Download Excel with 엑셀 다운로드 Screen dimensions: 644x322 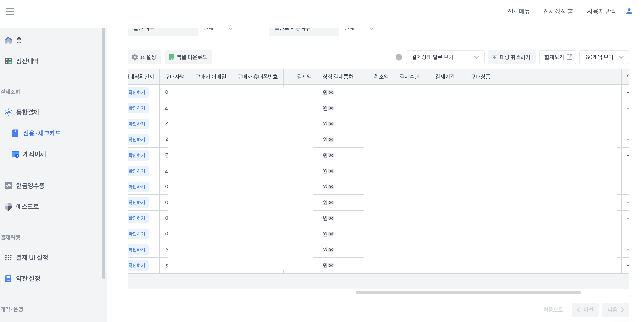(188, 57)
